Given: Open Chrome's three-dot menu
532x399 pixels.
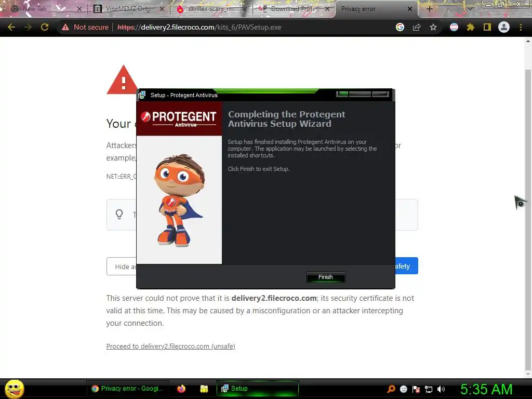Looking at the screenshot, I should point(521,27).
